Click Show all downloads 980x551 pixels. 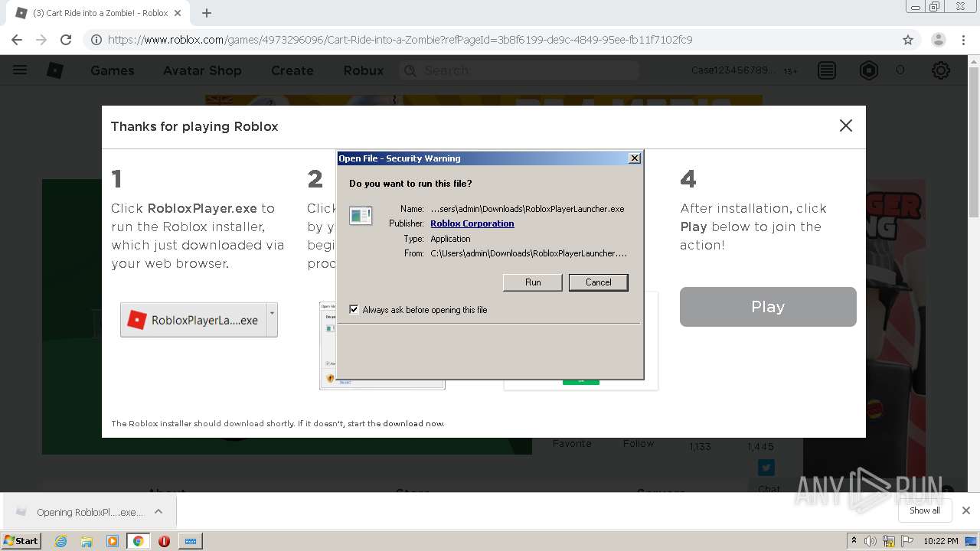tap(924, 510)
